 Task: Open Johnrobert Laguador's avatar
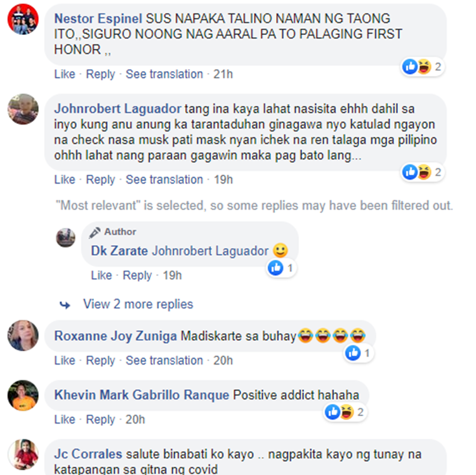[23, 109]
